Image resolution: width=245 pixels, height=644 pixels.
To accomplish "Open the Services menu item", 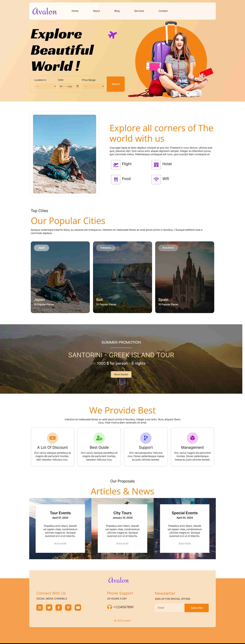I will tap(139, 11).
